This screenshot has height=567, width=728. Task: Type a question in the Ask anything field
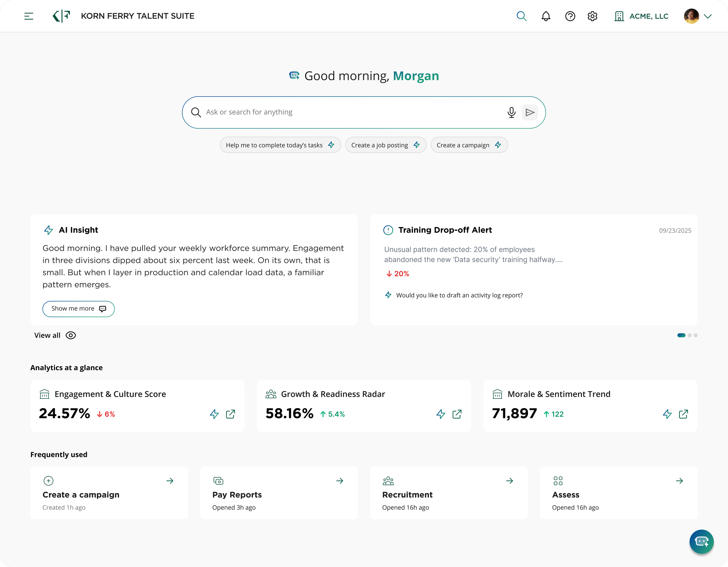[x=333, y=112]
